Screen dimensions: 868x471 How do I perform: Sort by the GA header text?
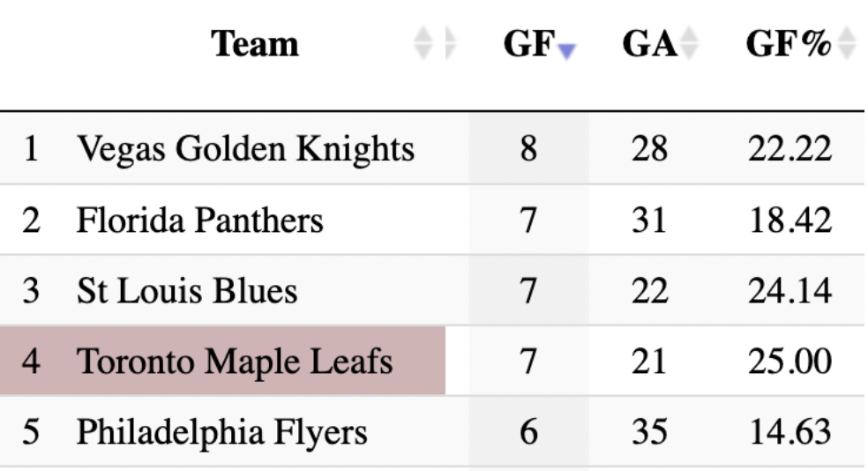648,44
